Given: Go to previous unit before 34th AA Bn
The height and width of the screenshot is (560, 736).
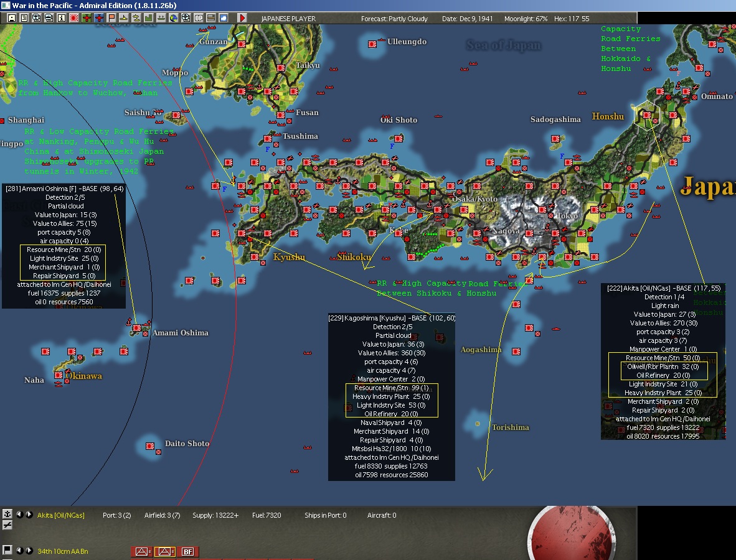Looking at the screenshot, I should (x=20, y=551).
